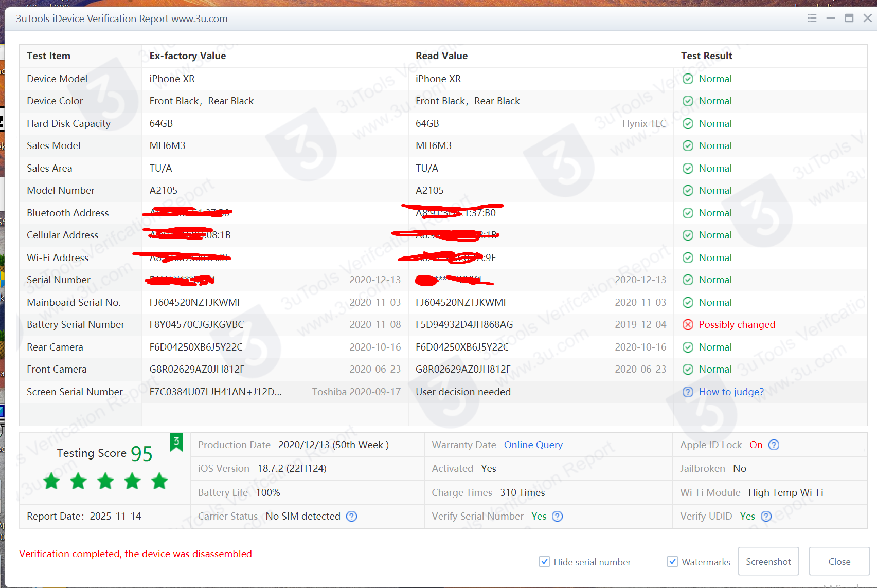Screen dimensions: 877x588
Task: Click the Test Item column header
Action: [48, 56]
